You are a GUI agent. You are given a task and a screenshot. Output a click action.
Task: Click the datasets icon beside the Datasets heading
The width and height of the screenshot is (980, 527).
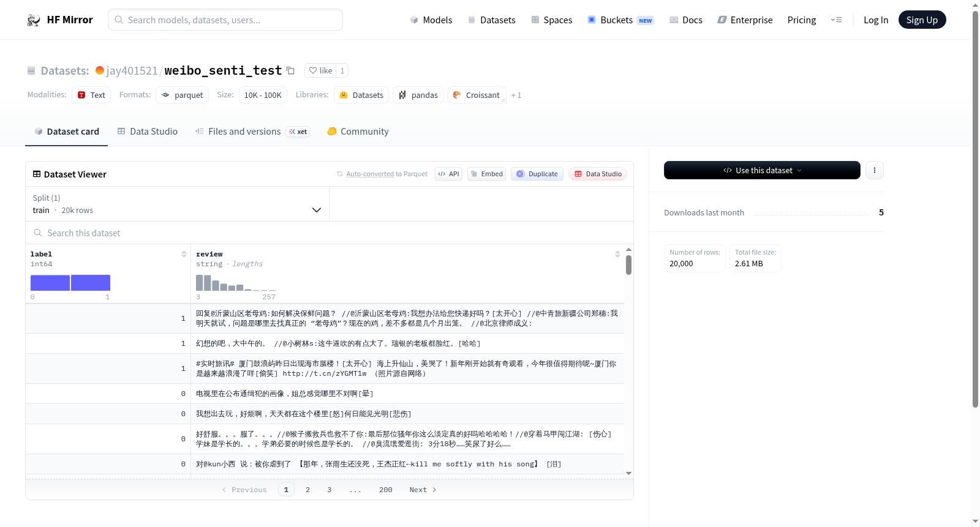tap(31, 71)
